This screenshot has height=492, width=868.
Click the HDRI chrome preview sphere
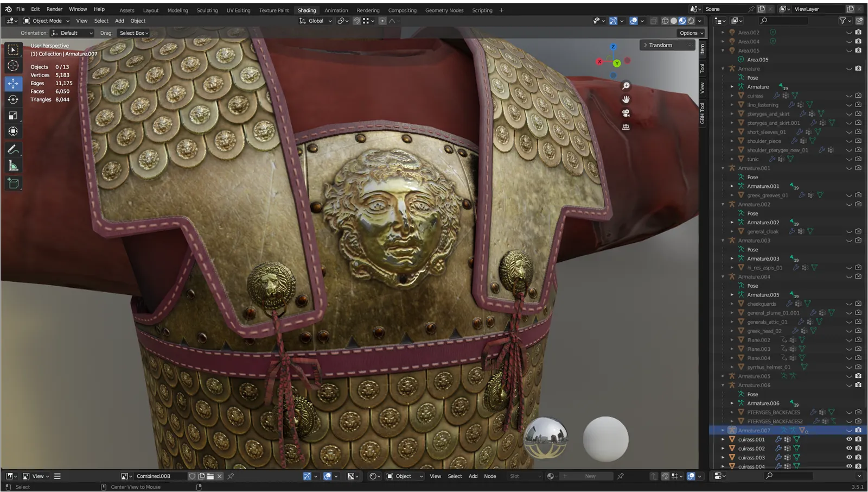click(546, 439)
